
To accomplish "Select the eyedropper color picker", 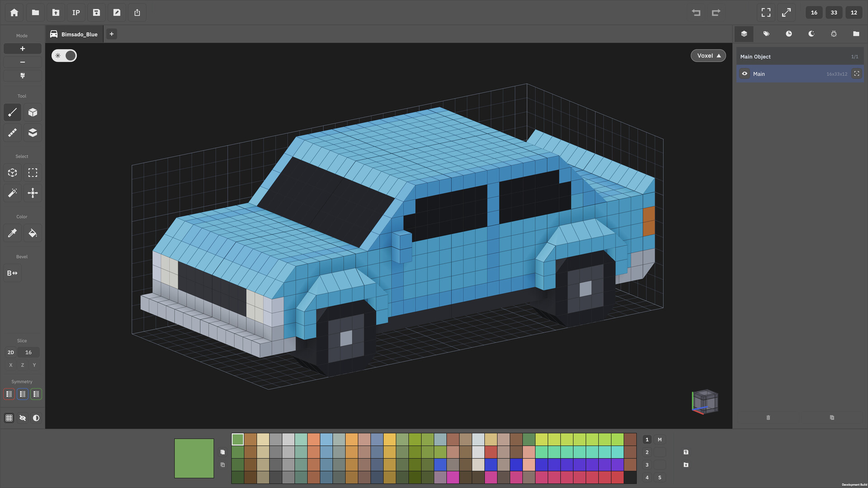I will (x=13, y=233).
